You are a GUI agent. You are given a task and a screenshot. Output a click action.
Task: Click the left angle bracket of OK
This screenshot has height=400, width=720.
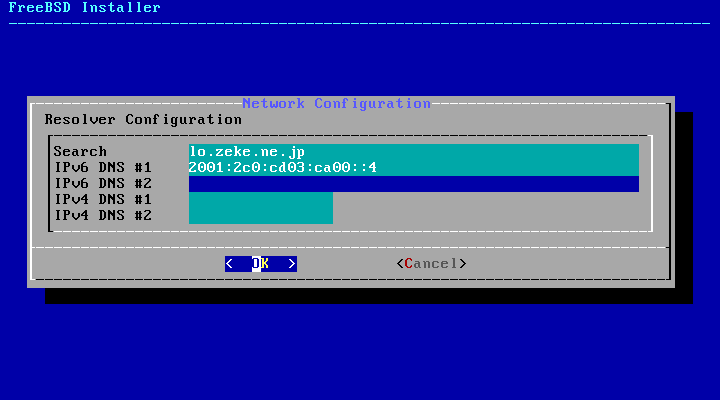pos(229,264)
